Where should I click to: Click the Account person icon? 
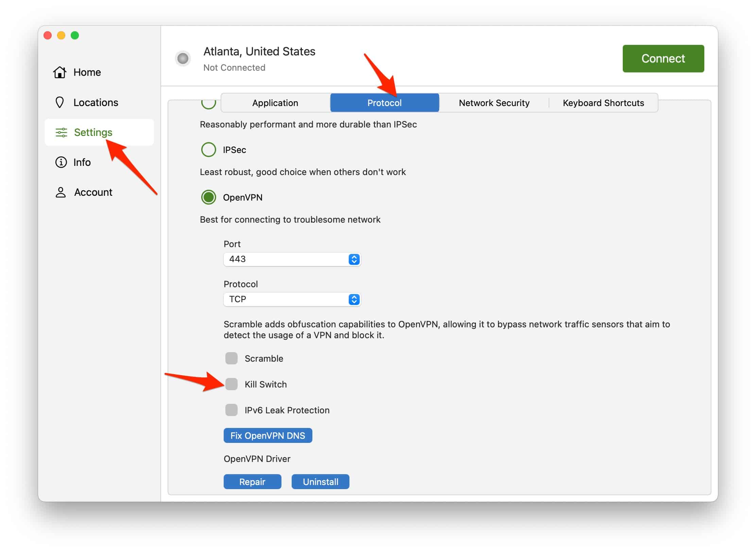(61, 192)
